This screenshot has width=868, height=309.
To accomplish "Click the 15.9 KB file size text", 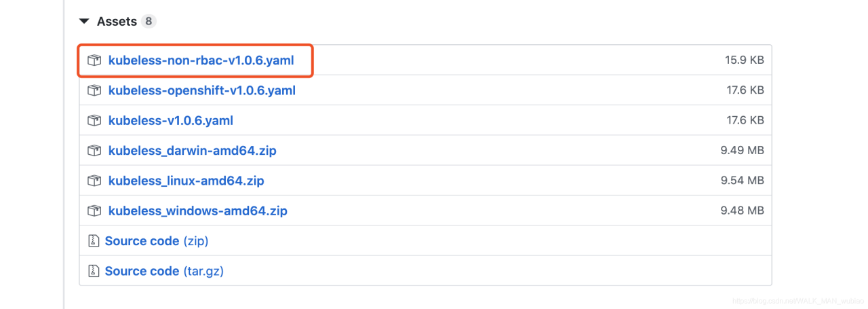I will [x=744, y=60].
